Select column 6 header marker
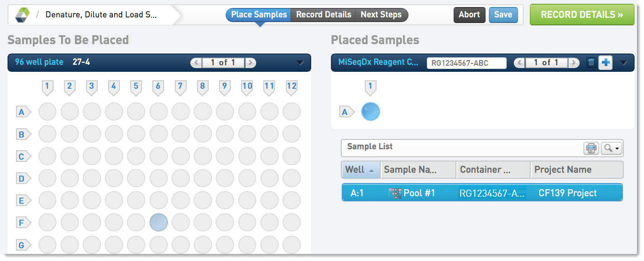 point(158,87)
